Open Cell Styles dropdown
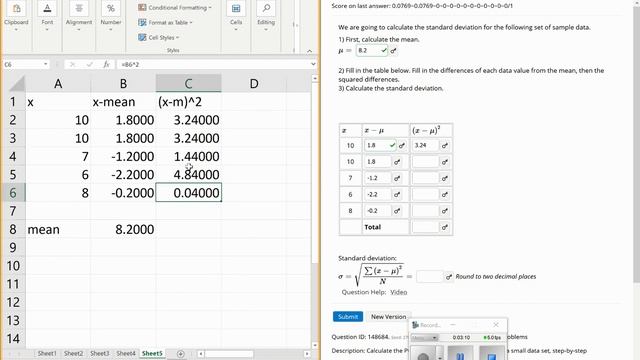This screenshot has height=360, width=640. [x=159, y=38]
